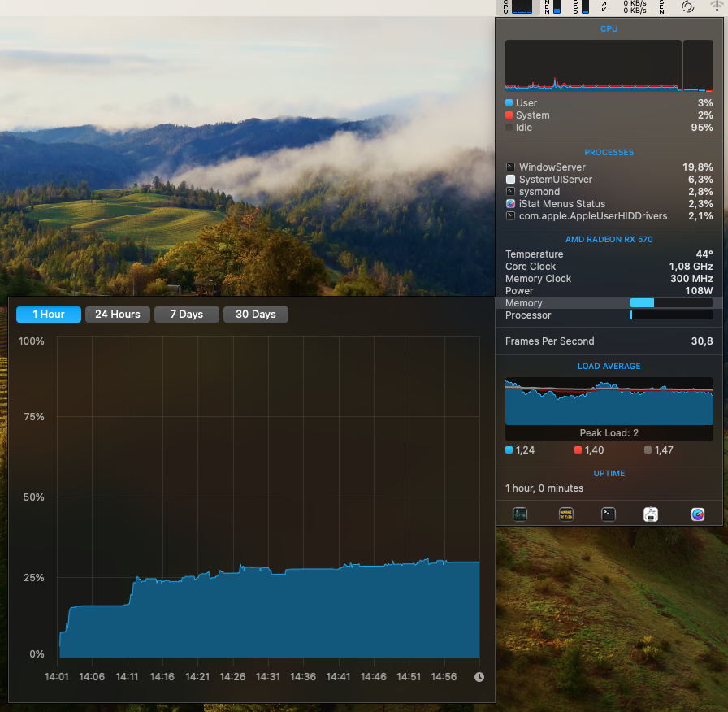Switch graph to 24 Hours range

point(117,315)
